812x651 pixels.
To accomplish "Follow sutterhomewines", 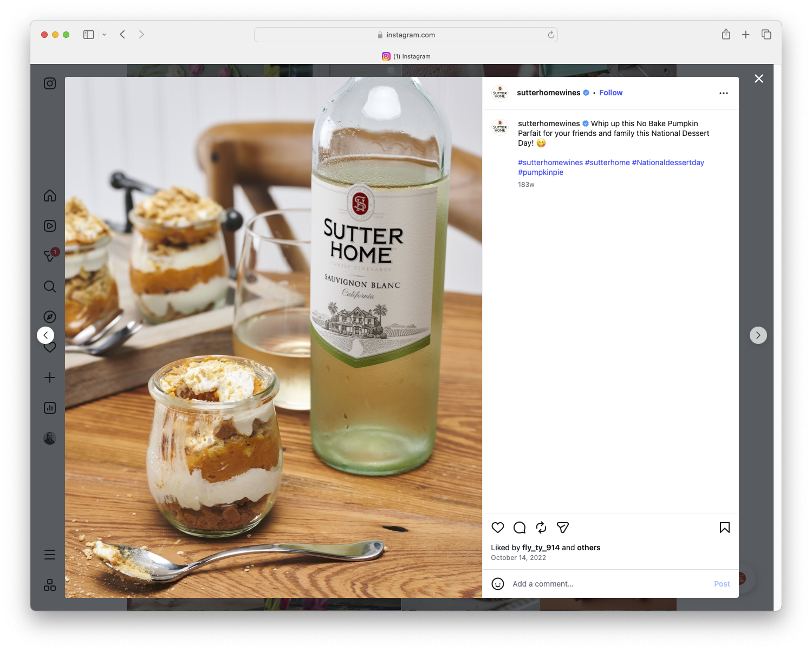I will click(610, 93).
